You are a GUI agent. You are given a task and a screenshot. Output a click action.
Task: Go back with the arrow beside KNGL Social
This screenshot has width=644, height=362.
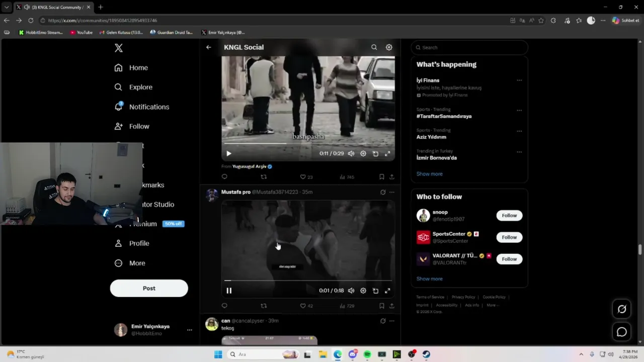[x=208, y=47]
